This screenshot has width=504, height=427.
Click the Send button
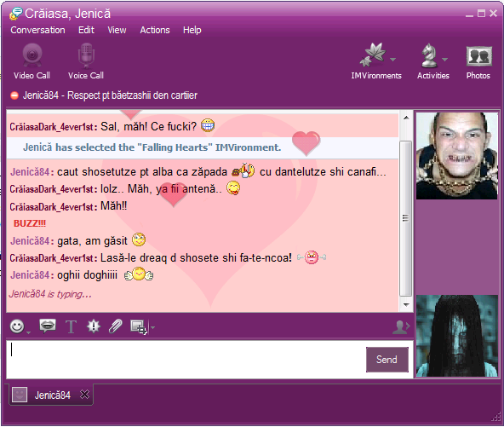click(x=387, y=360)
